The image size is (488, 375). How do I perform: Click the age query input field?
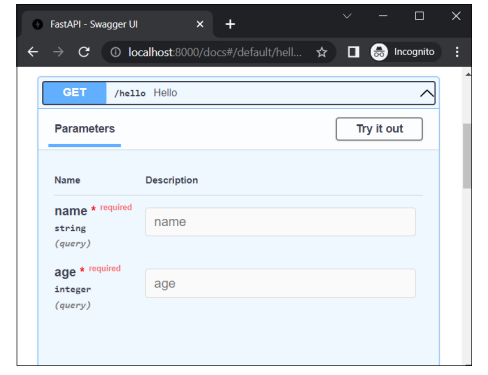click(x=280, y=283)
